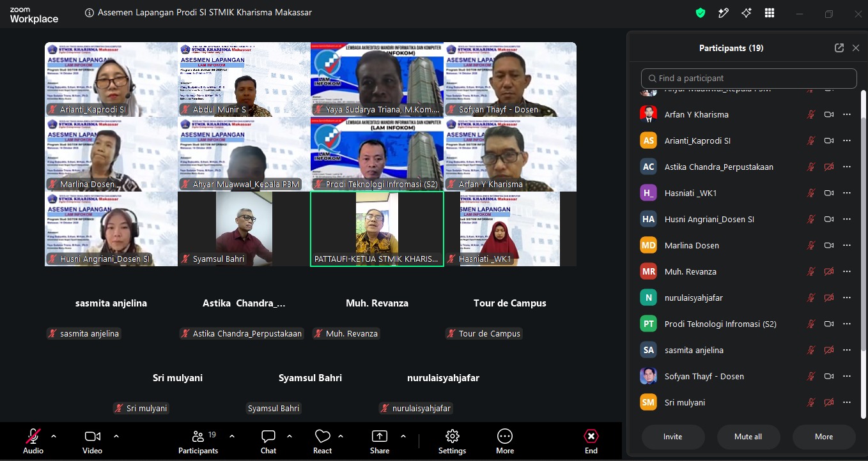
Task: Expand the Audio options arrow
Action: tap(54, 436)
